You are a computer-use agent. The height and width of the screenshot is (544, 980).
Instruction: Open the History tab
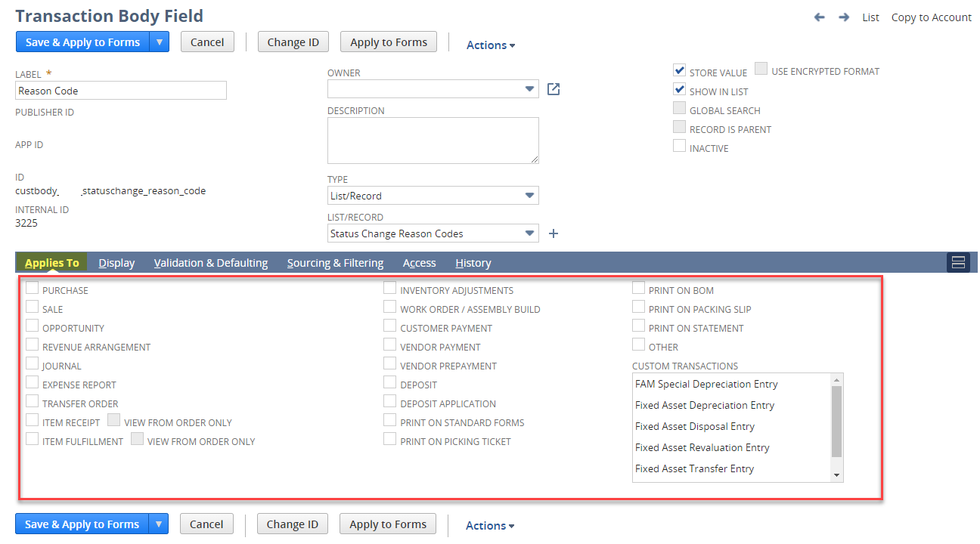(x=473, y=263)
